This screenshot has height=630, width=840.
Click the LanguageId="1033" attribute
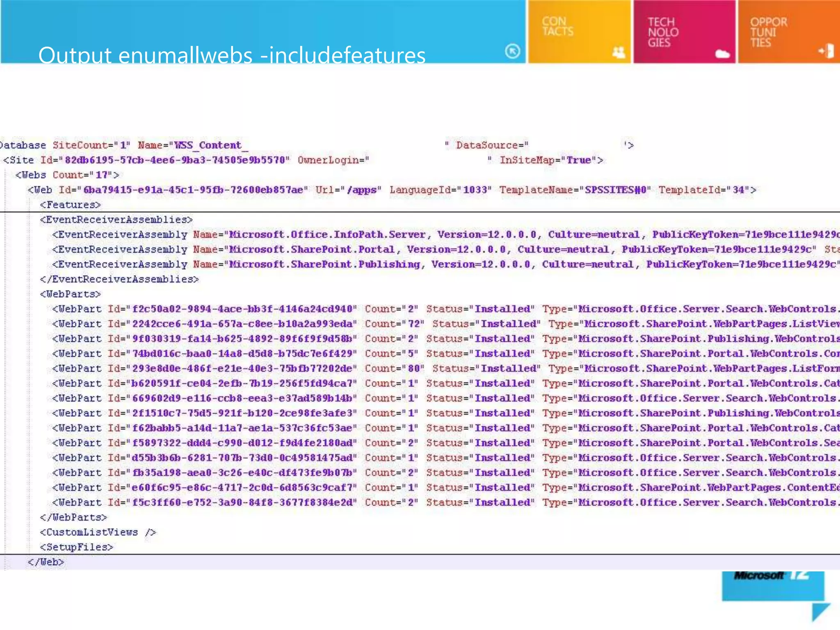(441, 190)
